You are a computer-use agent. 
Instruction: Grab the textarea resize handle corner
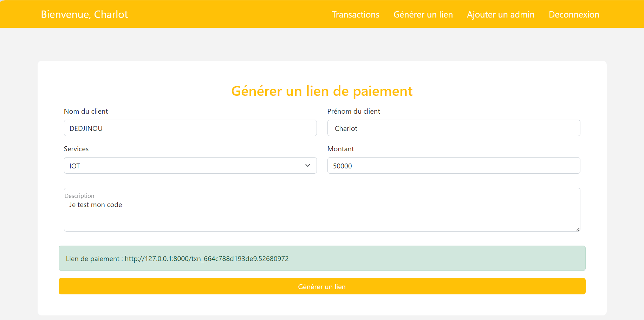[x=578, y=229]
